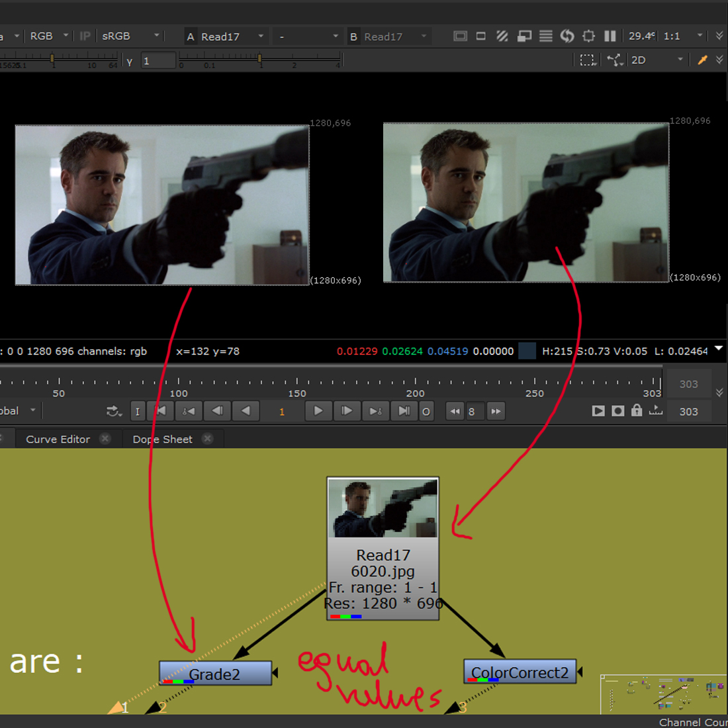Screen dimensions: 728x728
Task: Set the out point with O button
Action: point(426,412)
